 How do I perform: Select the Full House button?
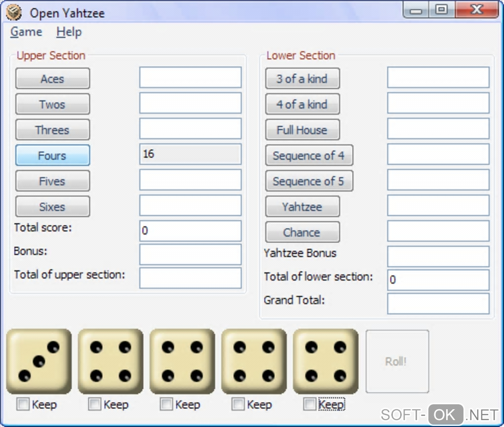click(302, 130)
